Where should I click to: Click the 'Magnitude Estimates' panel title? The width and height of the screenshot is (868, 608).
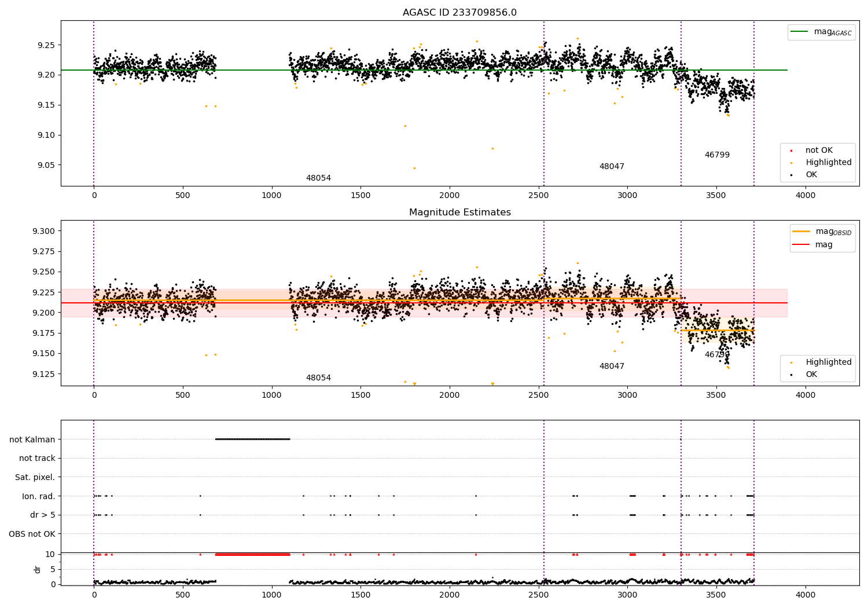click(x=459, y=213)
